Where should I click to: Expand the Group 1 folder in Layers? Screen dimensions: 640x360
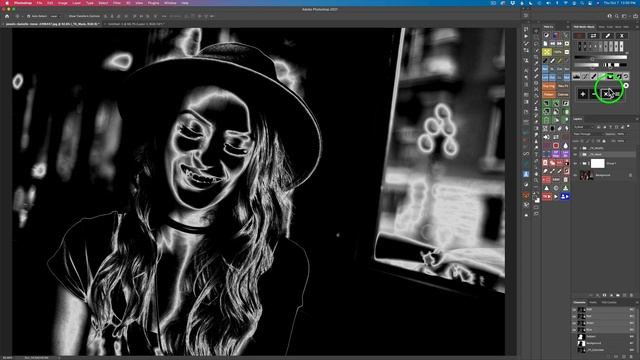tap(580, 163)
